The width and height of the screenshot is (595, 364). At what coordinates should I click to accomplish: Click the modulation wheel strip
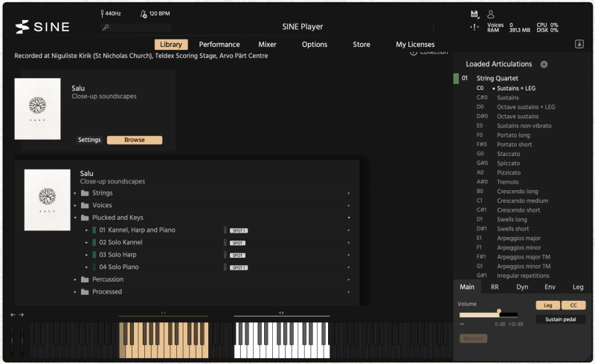click(x=22, y=341)
